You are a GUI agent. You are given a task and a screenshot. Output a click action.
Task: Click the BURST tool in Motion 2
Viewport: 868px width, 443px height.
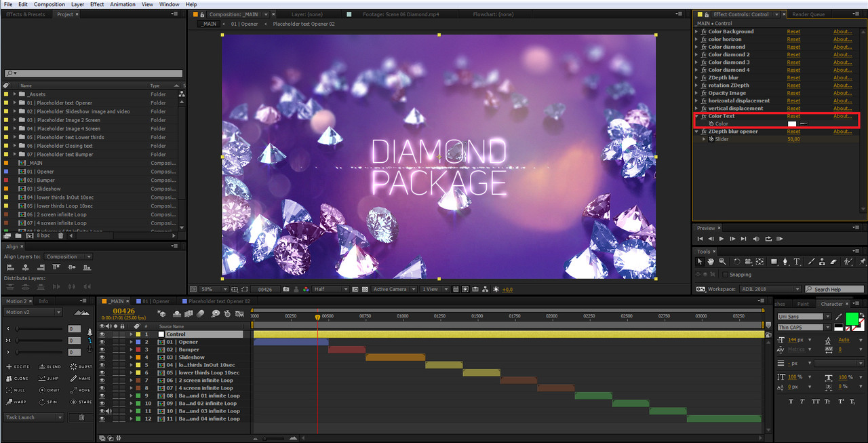(81, 367)
